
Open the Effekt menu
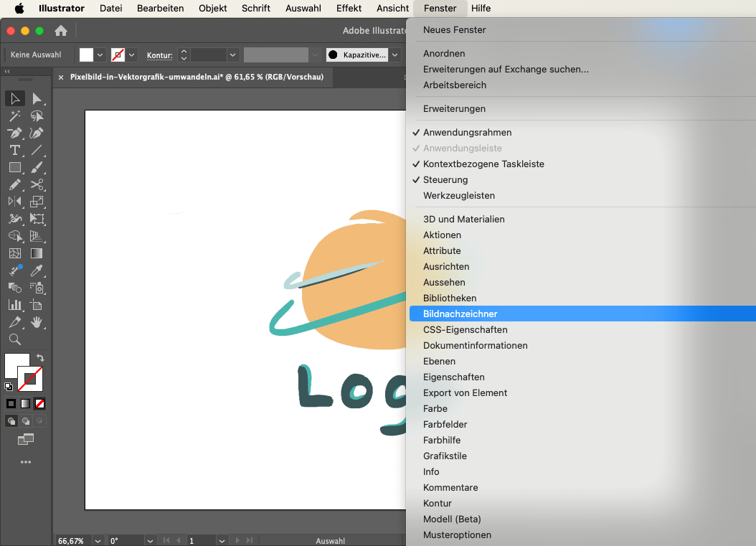click(349, 9)
